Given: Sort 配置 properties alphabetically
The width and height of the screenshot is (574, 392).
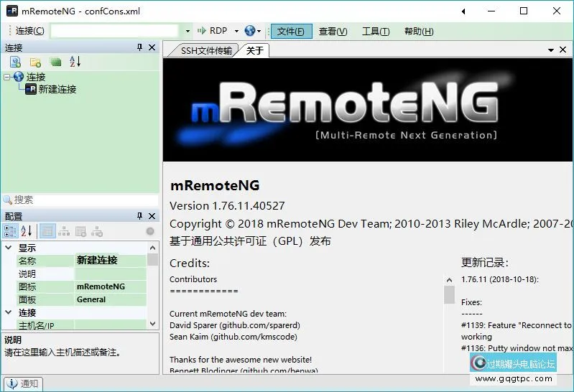Looking at the screenshot, I should coord(26,231).
